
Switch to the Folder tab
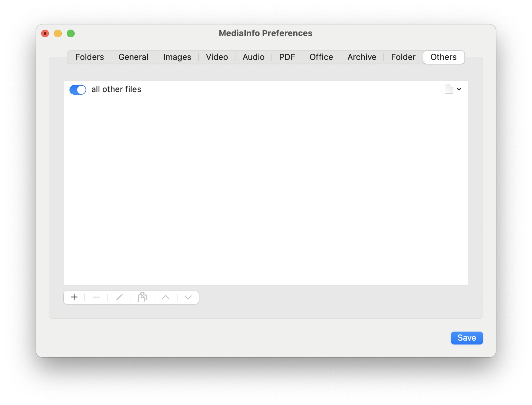point(403,57)
